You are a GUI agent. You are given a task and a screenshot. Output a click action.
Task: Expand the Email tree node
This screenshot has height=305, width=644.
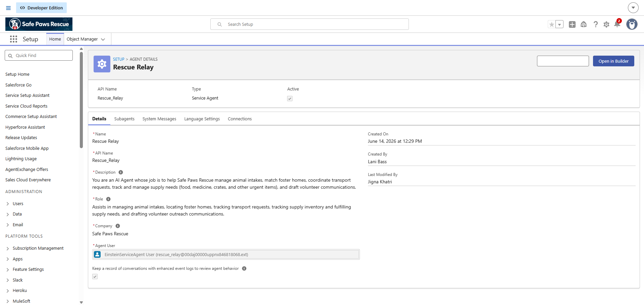point(8,225)
